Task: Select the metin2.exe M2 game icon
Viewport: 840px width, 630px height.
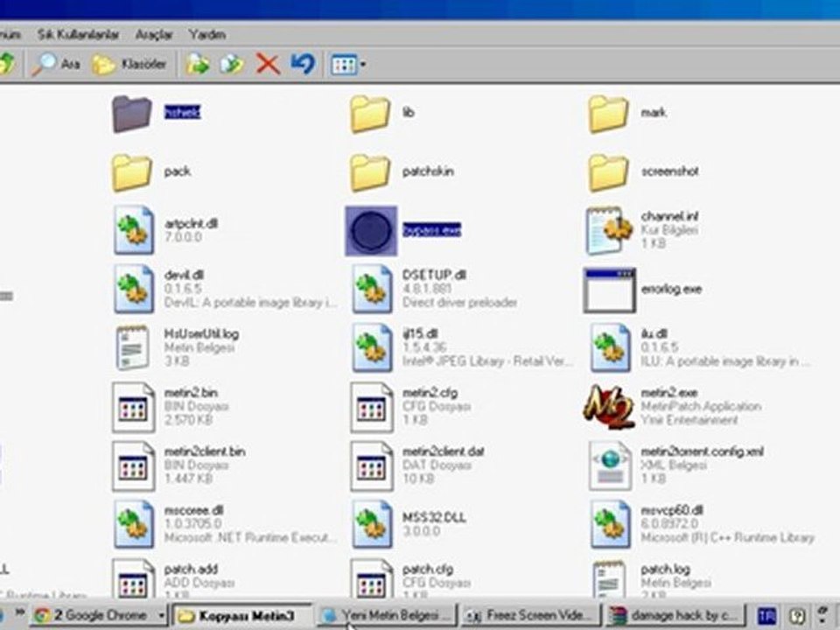Action: coord(609,407)
